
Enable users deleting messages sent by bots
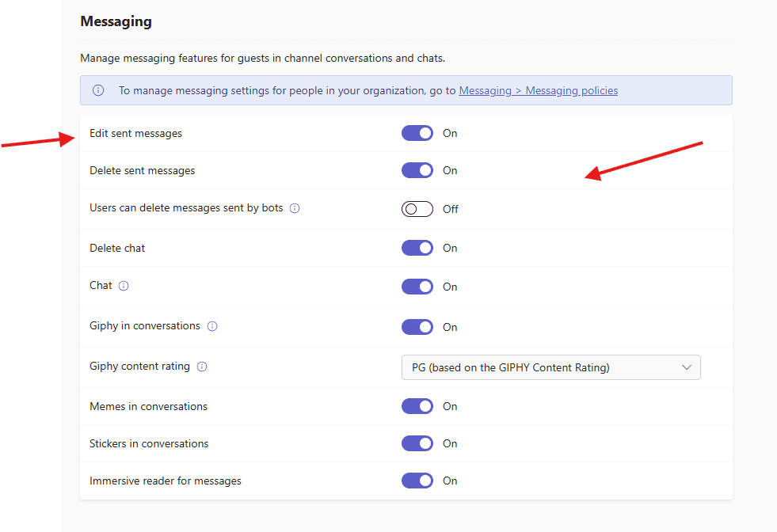coord(417,209)
